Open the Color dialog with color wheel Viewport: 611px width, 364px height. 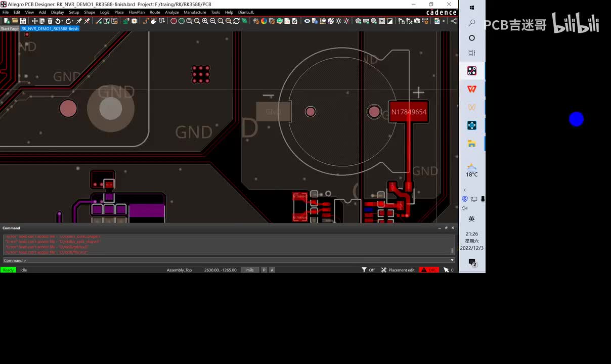[264, 21]
